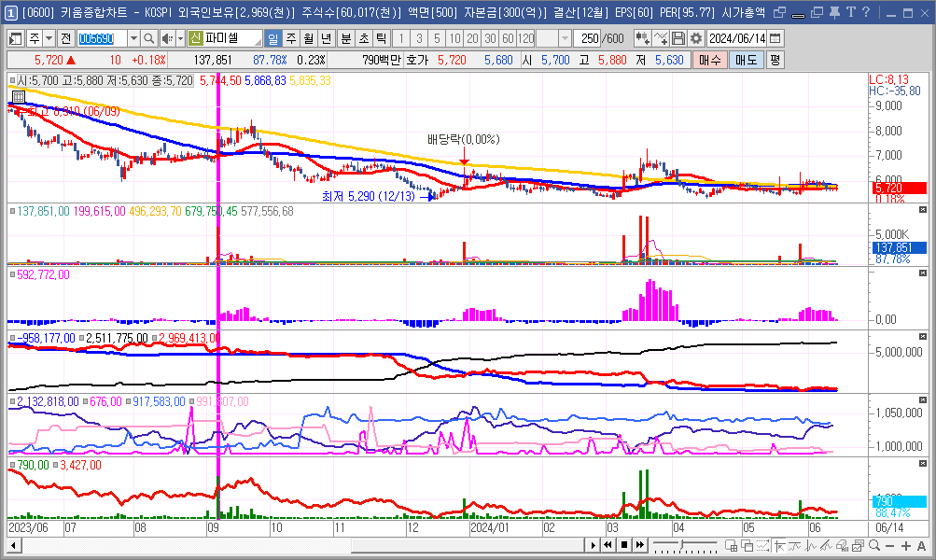
Task: Toggle the left side panel icon
Action: (16, 38)
